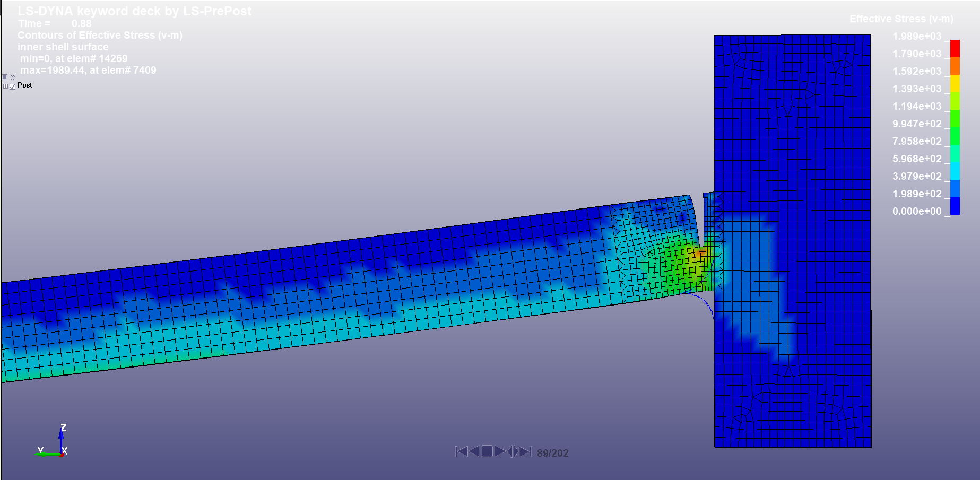Screen dimensions: 980x480
Task: Uncheck the Post checkbox
Action: (12, 86)
